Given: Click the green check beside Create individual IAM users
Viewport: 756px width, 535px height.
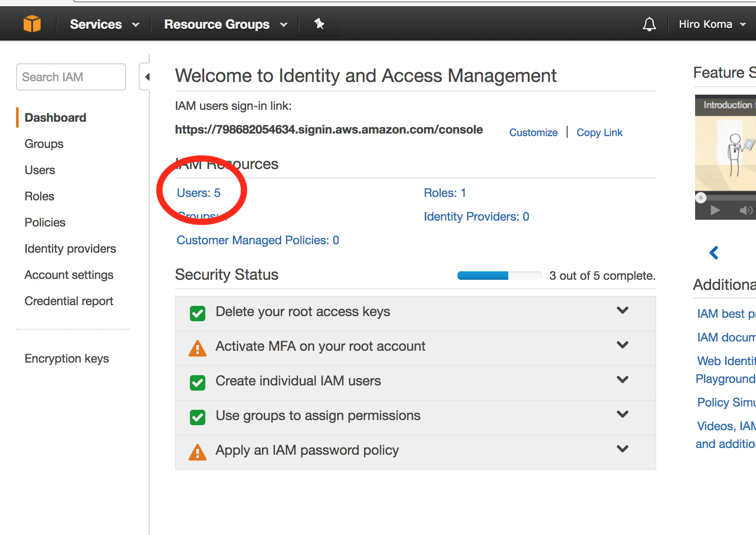Looking at the screenshot, I should 197,383.
